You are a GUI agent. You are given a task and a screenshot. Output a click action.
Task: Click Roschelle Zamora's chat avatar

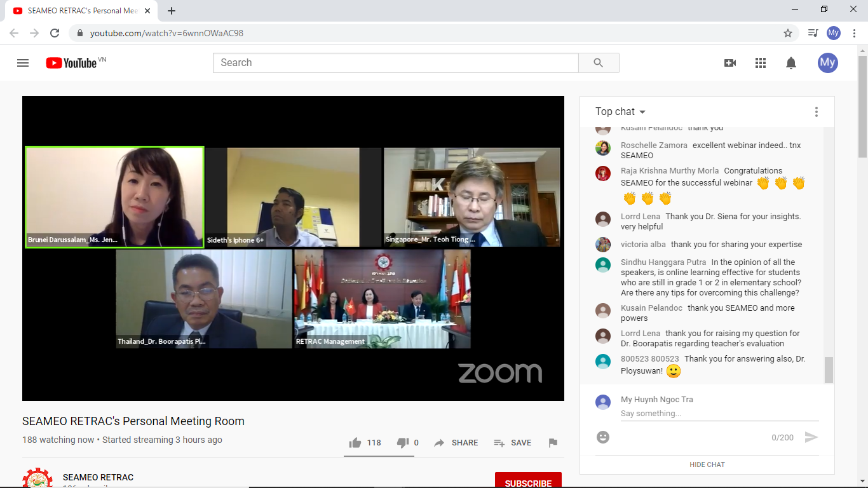coord(603,148)
